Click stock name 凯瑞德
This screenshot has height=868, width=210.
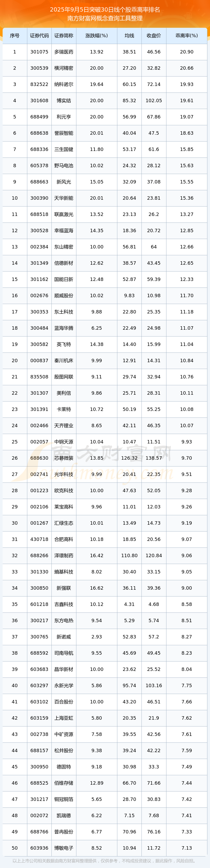64,815
